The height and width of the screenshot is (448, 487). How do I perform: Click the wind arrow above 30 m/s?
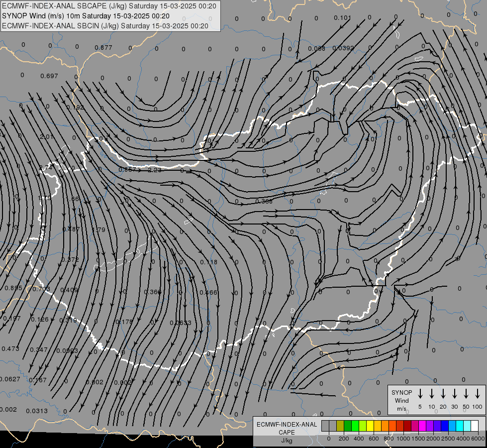pos(454,394)
